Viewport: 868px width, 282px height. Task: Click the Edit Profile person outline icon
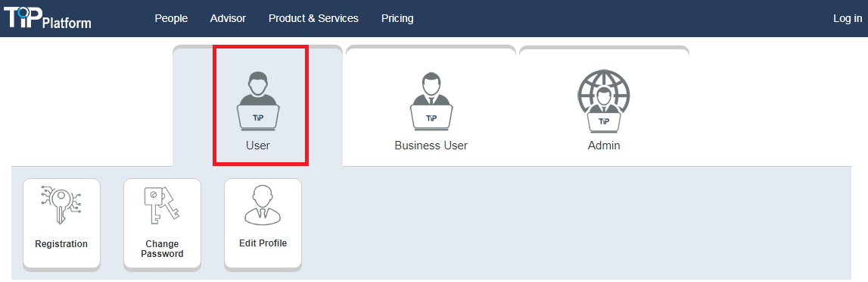(x=263, y=205)
